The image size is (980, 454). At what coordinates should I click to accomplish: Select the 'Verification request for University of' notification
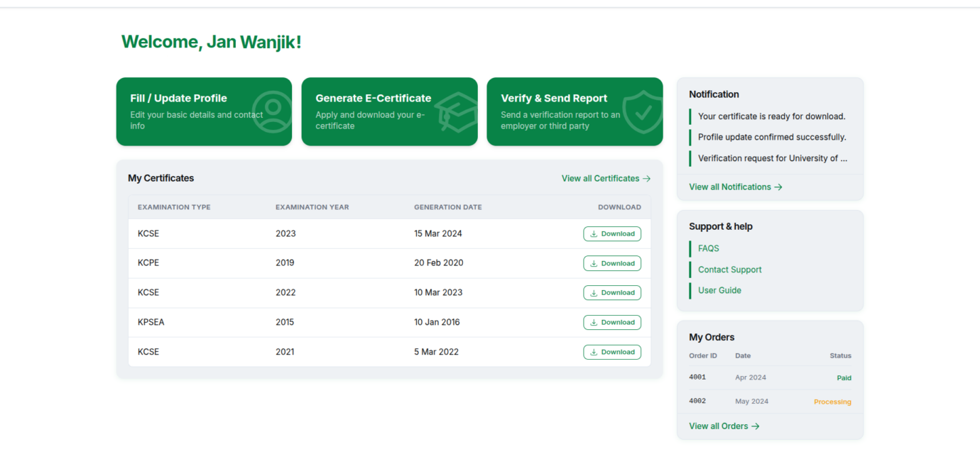coord(771,158)
